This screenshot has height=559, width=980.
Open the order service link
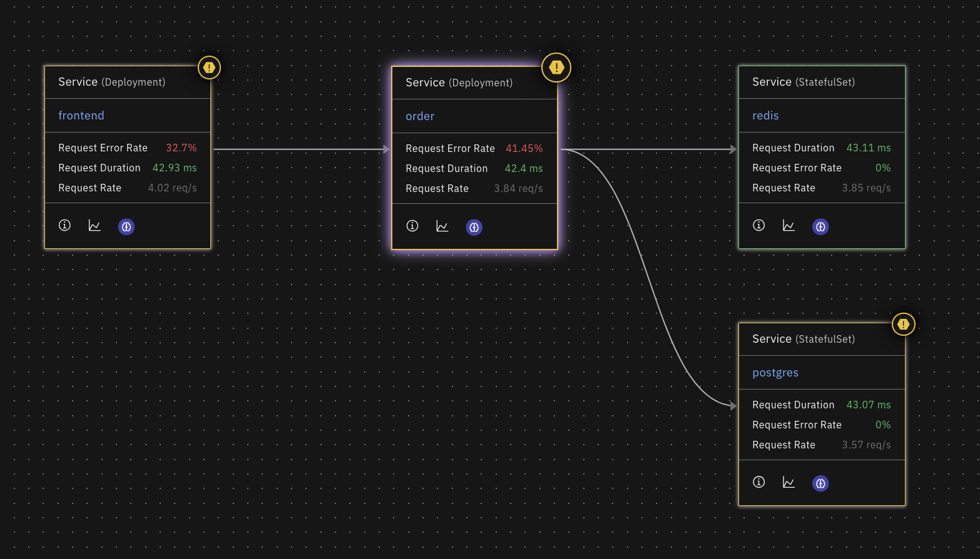point(420,116)
